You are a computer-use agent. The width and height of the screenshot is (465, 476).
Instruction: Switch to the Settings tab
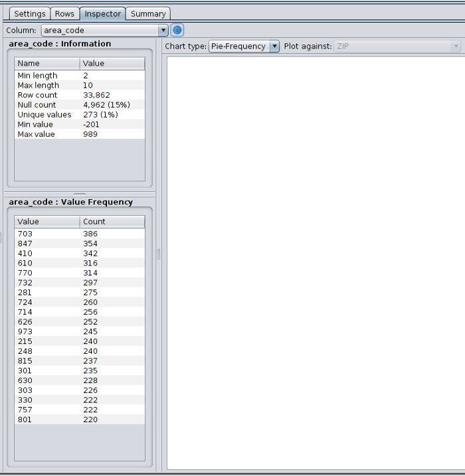(30, 13)
